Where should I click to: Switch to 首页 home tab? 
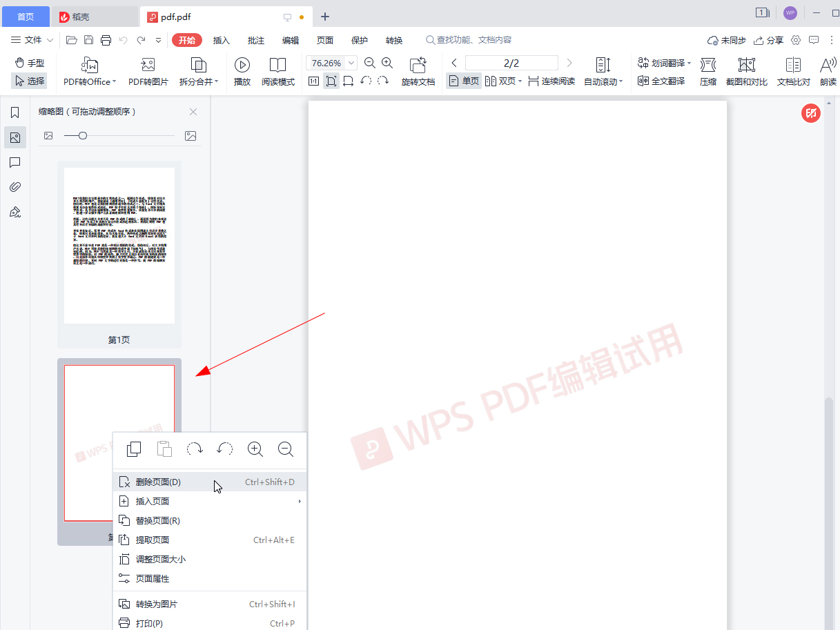[x=26, y=17]
